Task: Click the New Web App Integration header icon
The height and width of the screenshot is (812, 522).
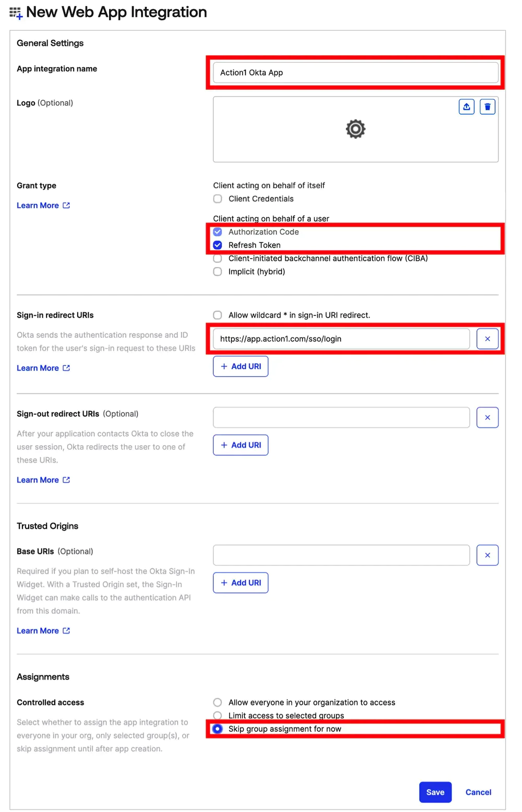Action: [16, 12]
